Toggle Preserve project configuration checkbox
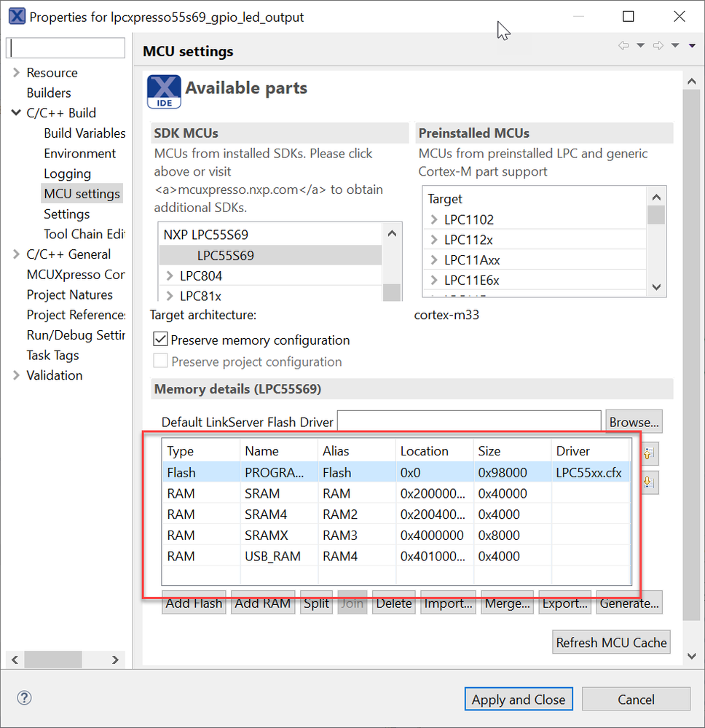Image resolution: width=705 pixels, height=728 pixels. coord(160,361)
